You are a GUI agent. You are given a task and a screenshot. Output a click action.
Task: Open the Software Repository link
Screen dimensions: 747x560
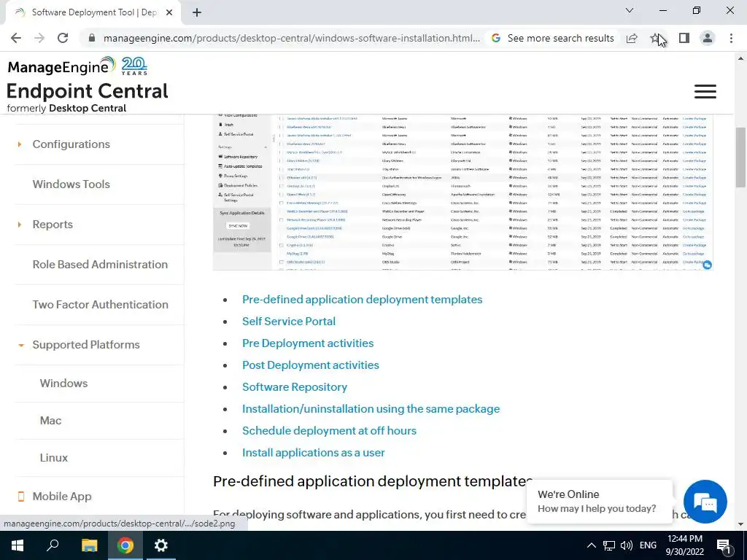[295, 387]
